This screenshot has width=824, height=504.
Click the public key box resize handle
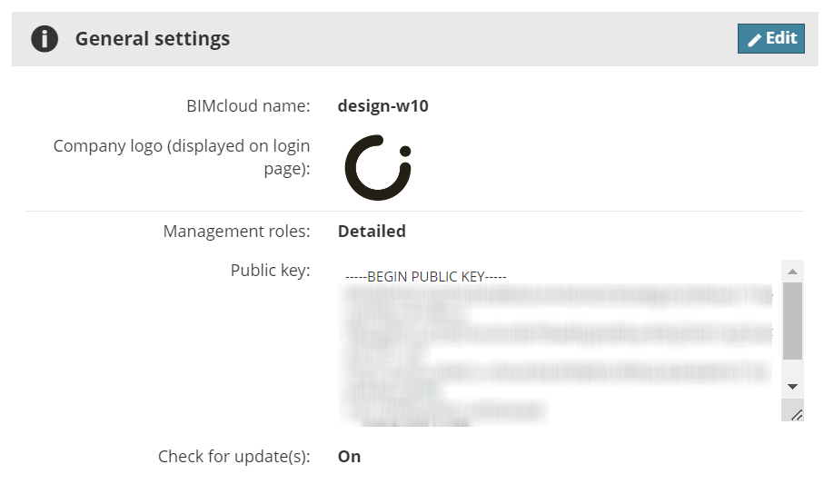pos(796,414)
